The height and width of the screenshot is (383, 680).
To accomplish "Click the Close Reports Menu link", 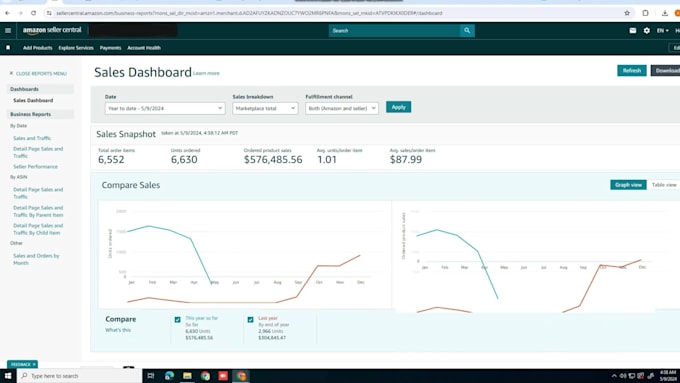I will [41, 74].
